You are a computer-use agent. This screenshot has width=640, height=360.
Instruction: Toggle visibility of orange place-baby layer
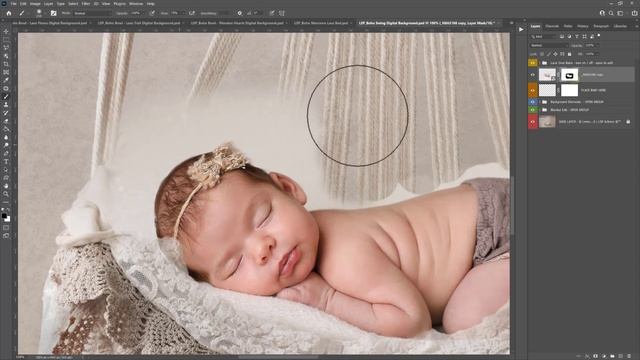click(x=533, y=90)
